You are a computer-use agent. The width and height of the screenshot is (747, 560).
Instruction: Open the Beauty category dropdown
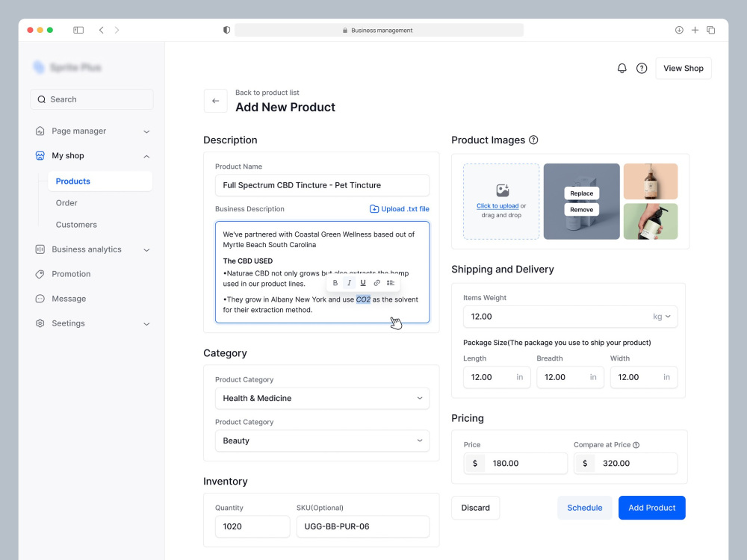[322, 441]
